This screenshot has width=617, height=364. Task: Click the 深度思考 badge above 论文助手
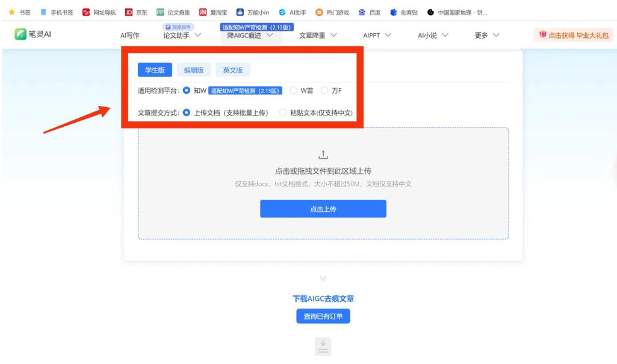tap(178, 27)
